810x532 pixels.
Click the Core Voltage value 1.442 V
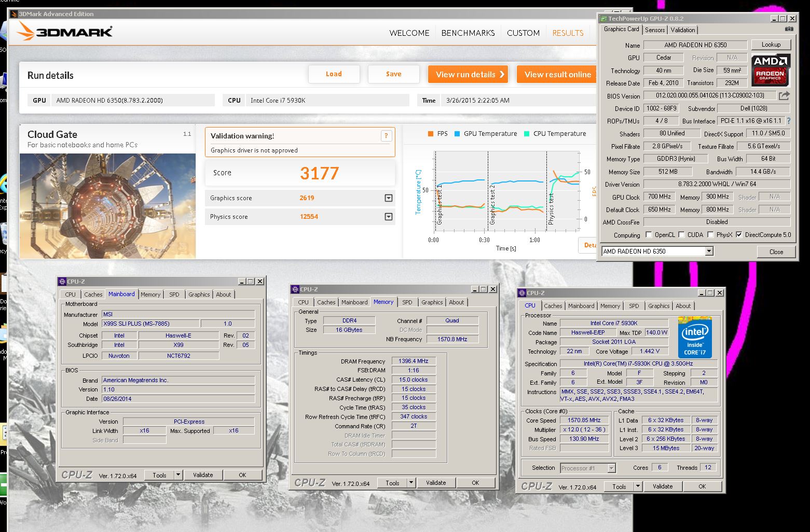pyautogui.click(x=650, y=351)
